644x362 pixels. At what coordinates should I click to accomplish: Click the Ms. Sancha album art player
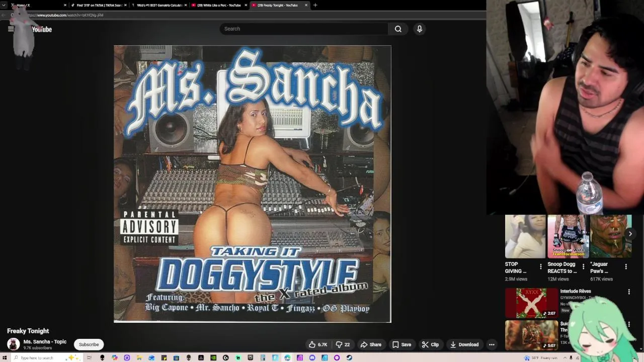252,184
